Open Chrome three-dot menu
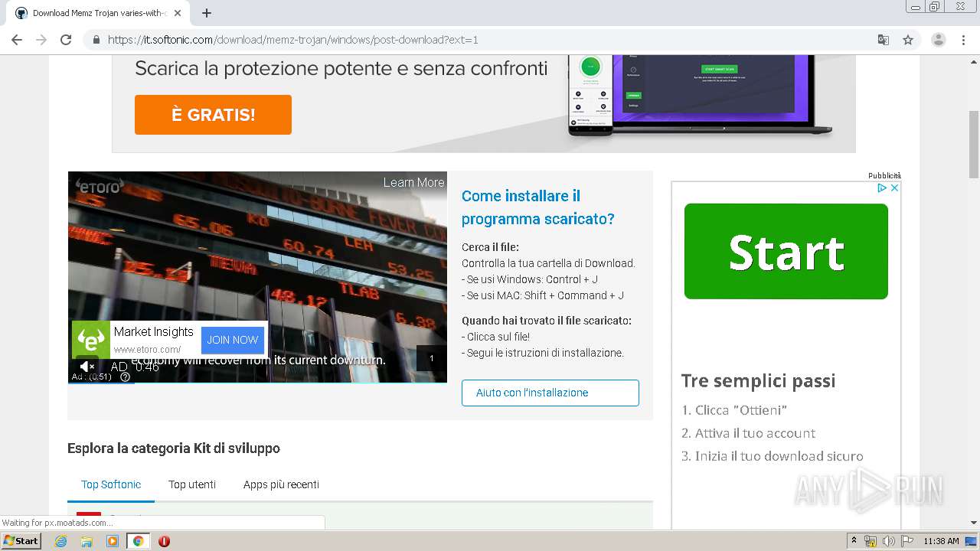This screenshot has height=551, width=980. pos(964,40)
